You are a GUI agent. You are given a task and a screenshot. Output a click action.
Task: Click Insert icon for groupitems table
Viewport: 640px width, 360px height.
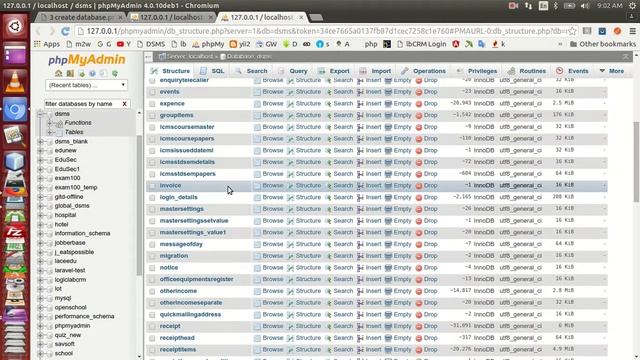(360, 116)
